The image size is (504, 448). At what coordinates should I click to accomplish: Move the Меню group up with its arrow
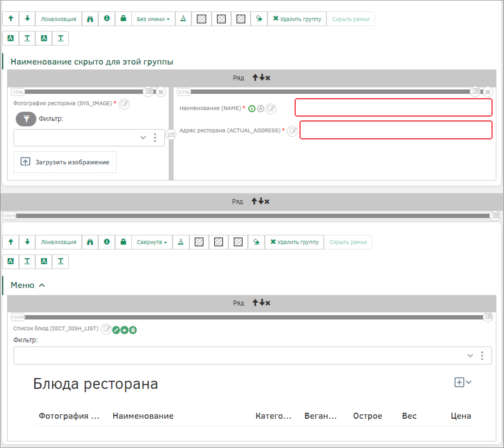point(11,242)
